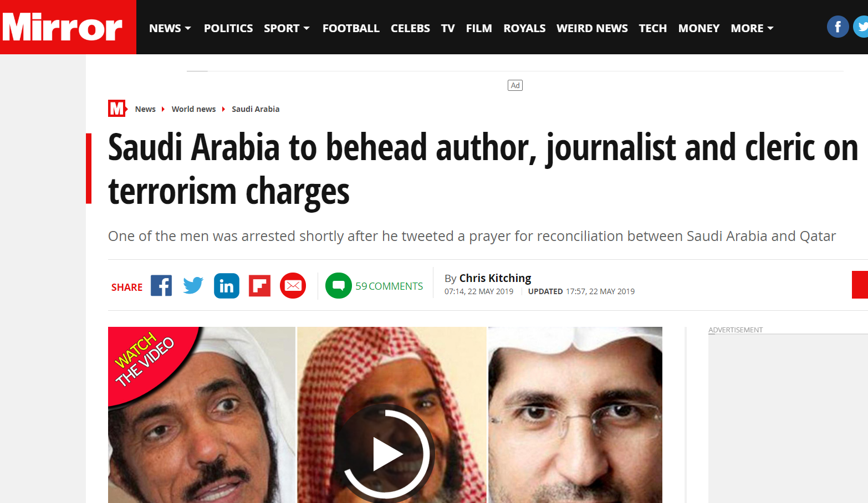Expand the SPORT dropdown menu
Image resolution: width=868 pixels, height=503 pixels.
point(287,28)
